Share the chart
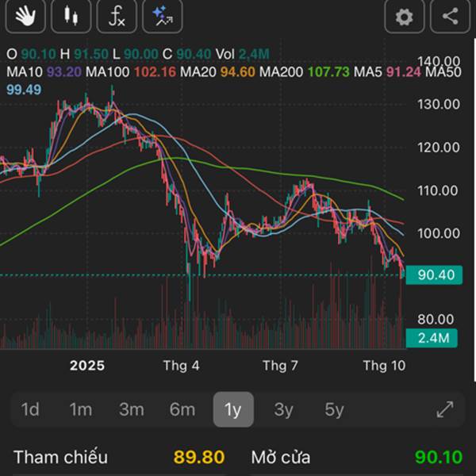This screenshot has height=476, width=476. click(x=450, y=16)
